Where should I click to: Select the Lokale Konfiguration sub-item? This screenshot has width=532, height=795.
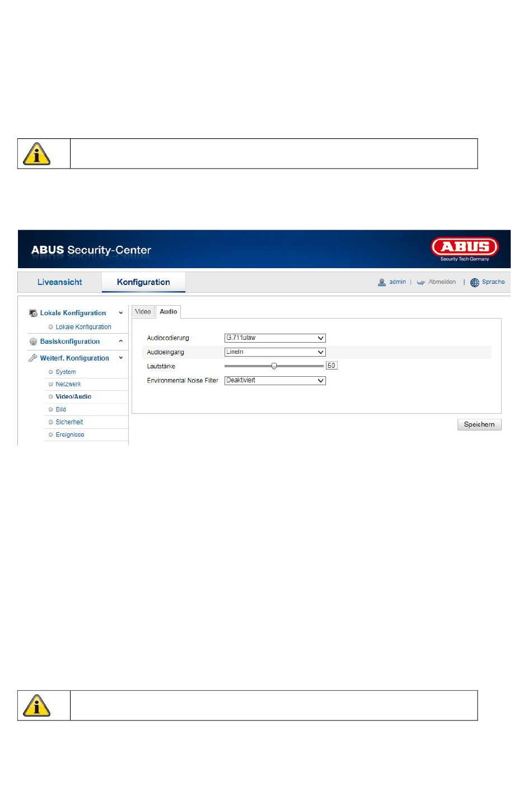(x=83, y=327)
